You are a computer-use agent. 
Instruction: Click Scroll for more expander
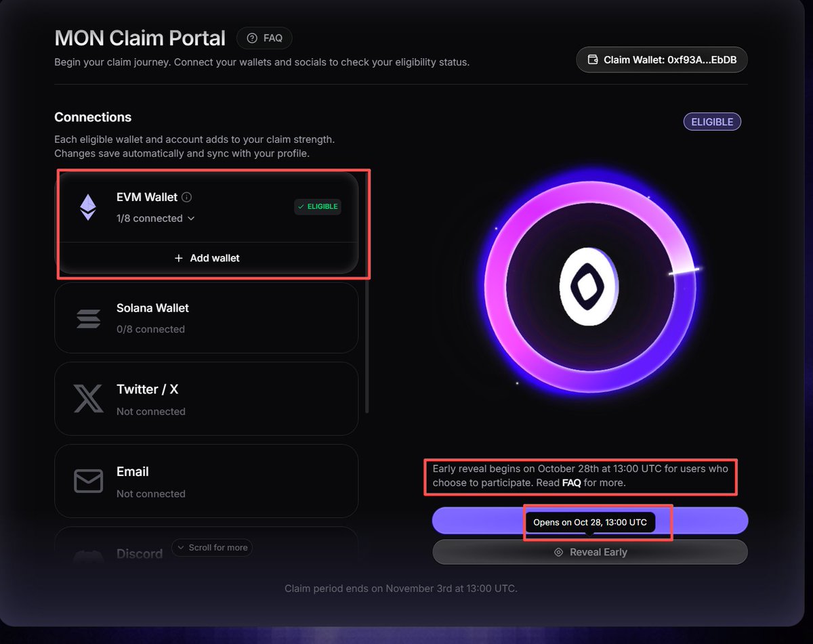212,547
